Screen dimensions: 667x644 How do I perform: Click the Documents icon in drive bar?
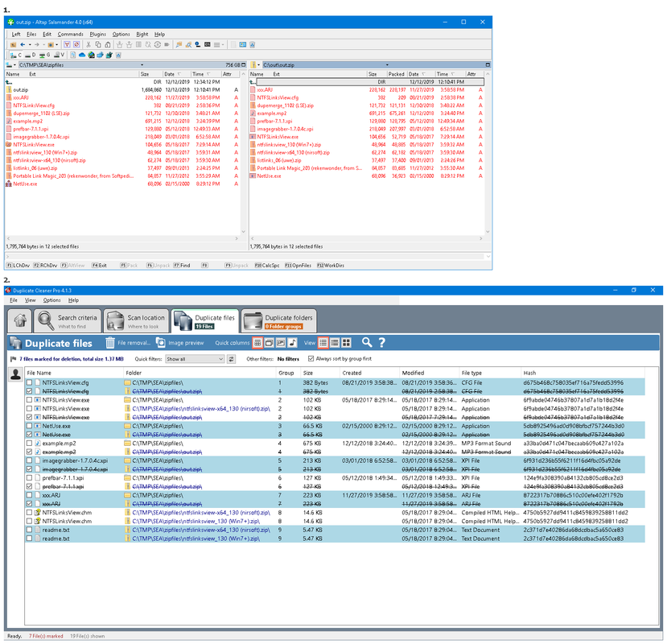click(x=72, y=55)
